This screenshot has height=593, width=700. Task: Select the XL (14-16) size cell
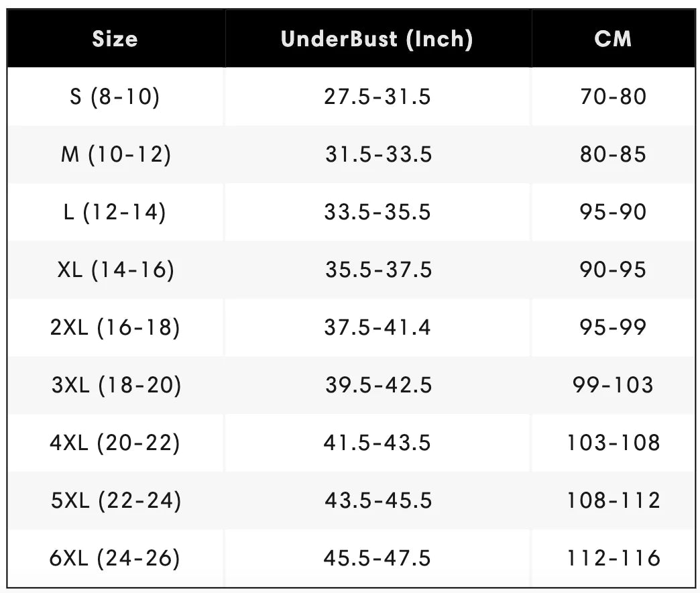116,270
